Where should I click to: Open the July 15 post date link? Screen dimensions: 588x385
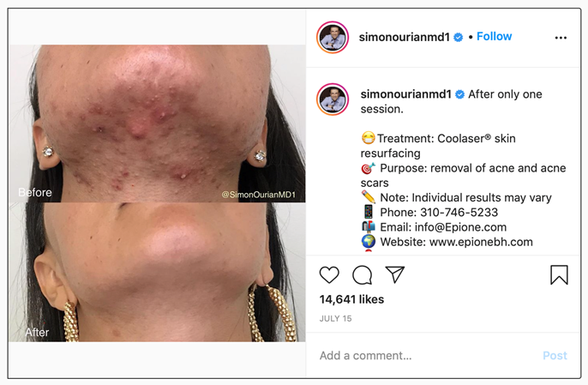pos(336,319)
